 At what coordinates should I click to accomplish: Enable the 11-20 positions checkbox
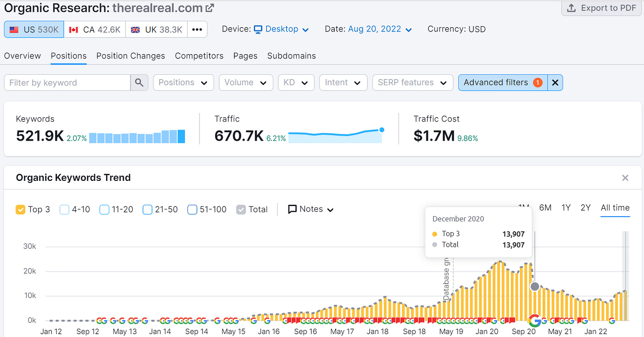point(104,210)
